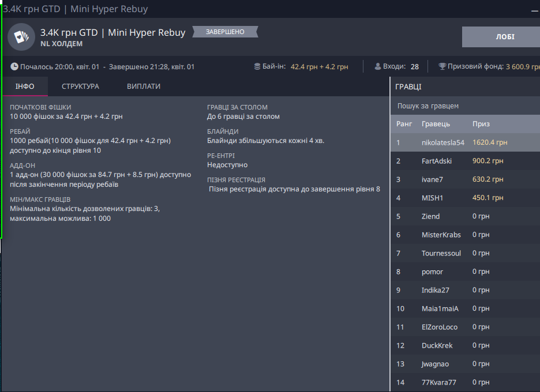
Task: Switch to the ВИПЛАТИ tab
Action: (144, 86)
